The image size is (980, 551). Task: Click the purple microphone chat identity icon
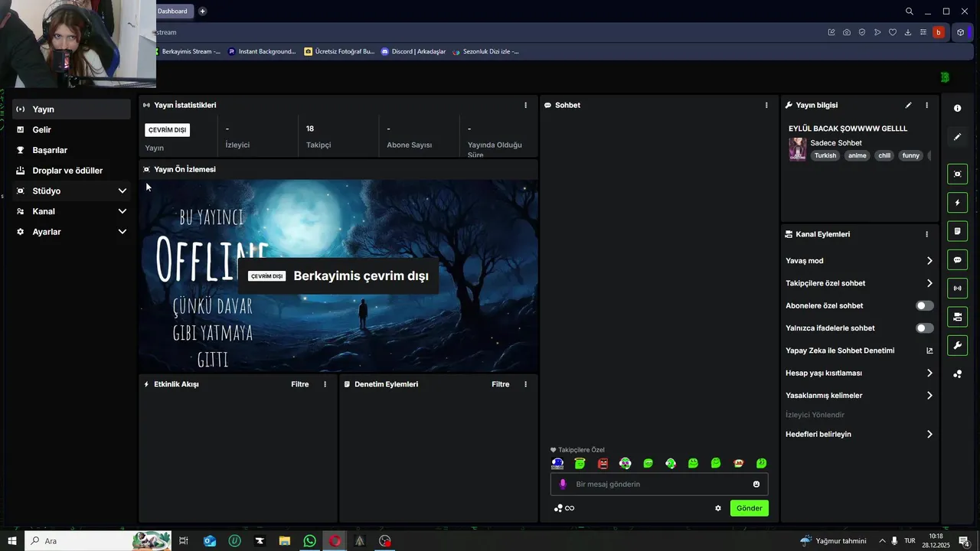[563, 484]
